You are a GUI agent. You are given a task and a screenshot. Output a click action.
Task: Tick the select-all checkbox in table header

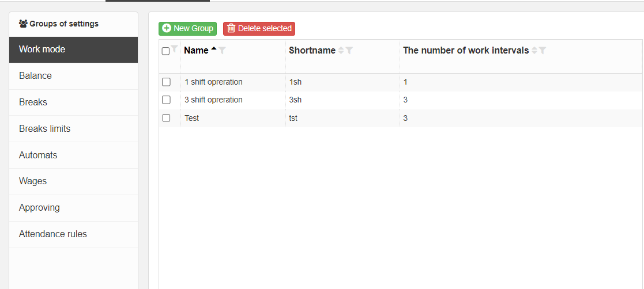click(x=166, y=51)
